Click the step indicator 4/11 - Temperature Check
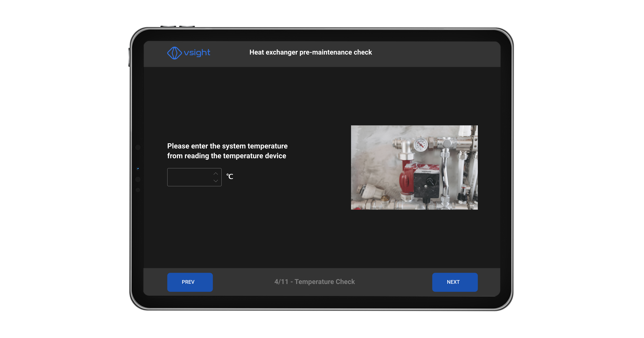 (x=314, y=282)
